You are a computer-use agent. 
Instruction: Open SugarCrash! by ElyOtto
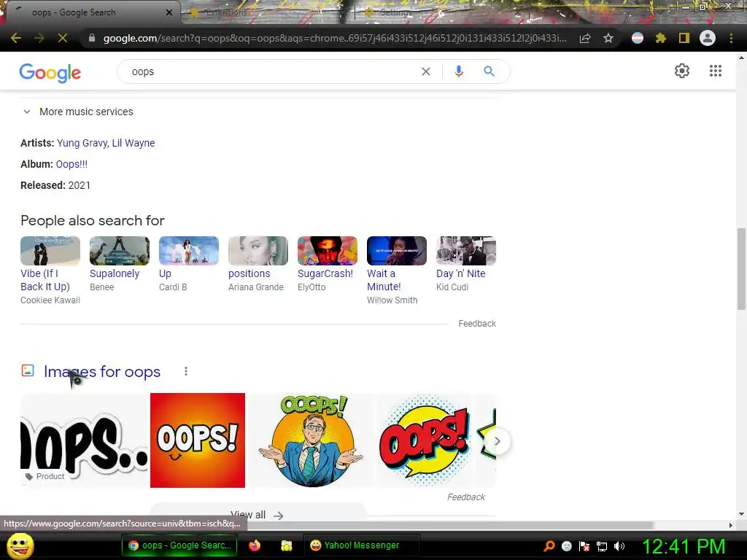click(x=328, y=264)
